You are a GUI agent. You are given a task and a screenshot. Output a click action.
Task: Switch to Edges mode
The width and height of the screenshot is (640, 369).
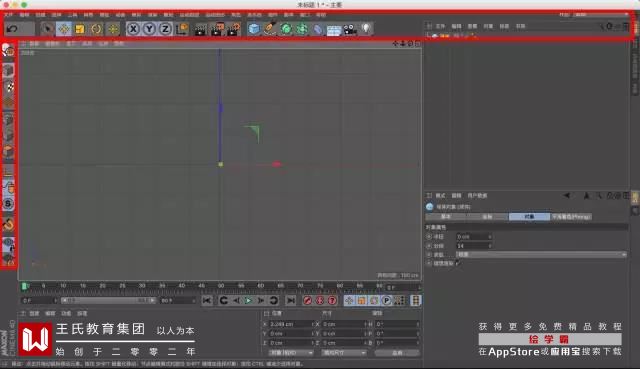(8, 136)
